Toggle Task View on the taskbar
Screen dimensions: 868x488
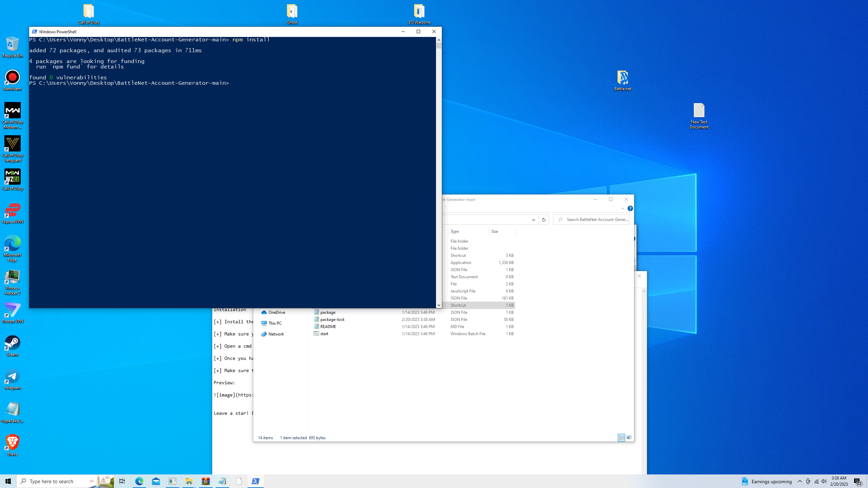tap(122, 481)
